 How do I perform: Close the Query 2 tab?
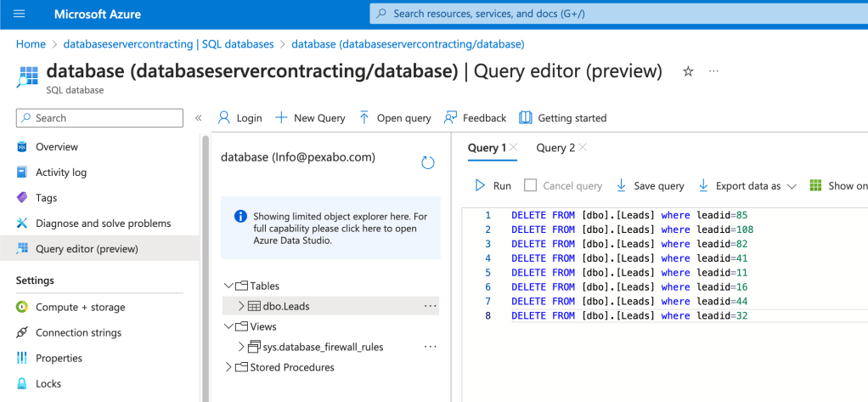(583, 147)
